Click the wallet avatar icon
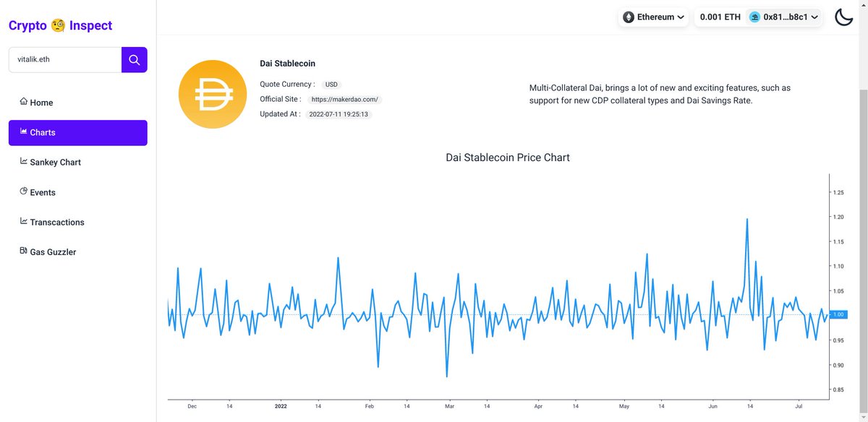The width and height of the screenshot is (868, 422). (x=755, y=17)
